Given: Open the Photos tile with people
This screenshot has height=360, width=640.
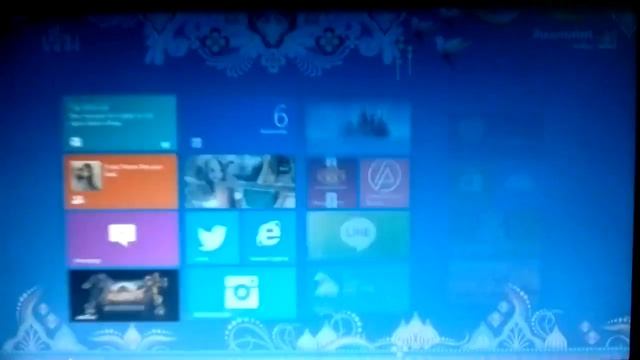Looking at the screenshot, I should click(x=240, y=182).
